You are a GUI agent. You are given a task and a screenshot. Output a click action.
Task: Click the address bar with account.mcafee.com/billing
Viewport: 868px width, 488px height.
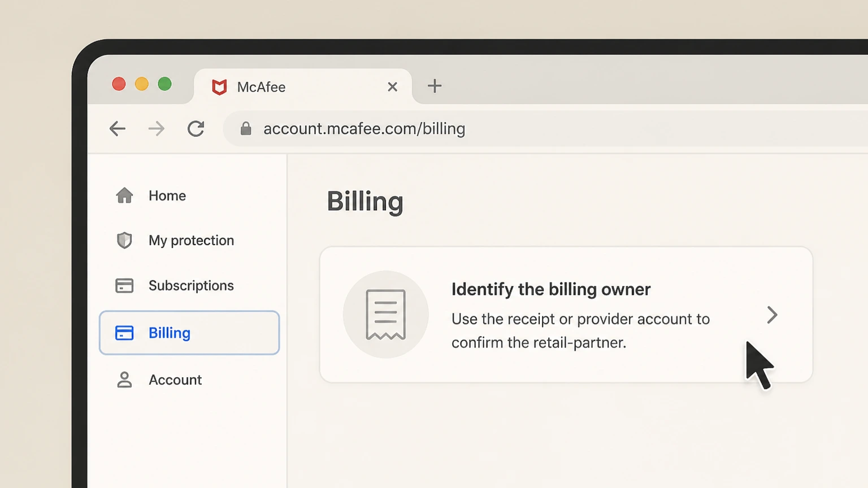tap(545, 129)
